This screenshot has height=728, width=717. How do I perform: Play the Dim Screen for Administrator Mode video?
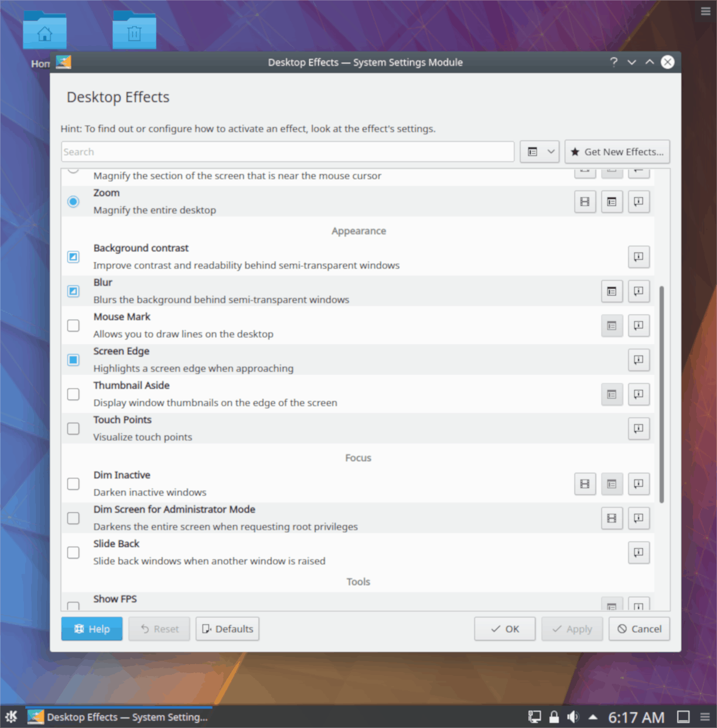click(x=611, y=518)
